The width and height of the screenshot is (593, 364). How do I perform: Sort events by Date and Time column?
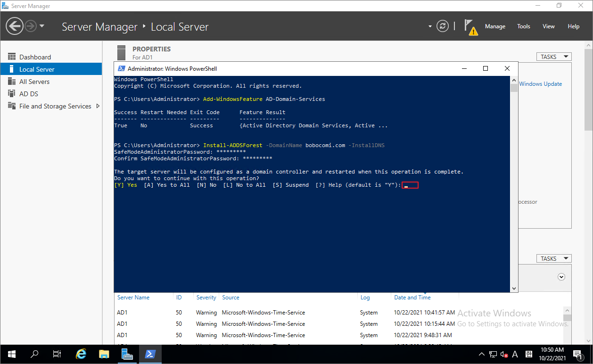[412, 298]
